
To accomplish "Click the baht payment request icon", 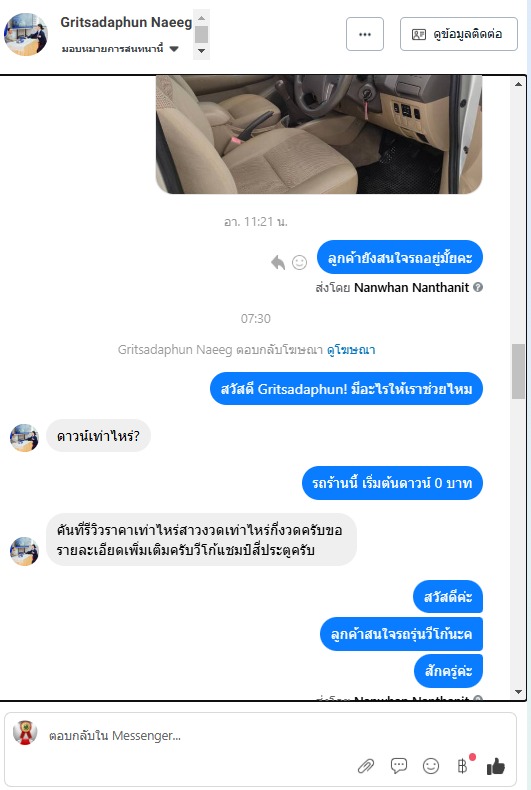I will [x=462, y=766].
